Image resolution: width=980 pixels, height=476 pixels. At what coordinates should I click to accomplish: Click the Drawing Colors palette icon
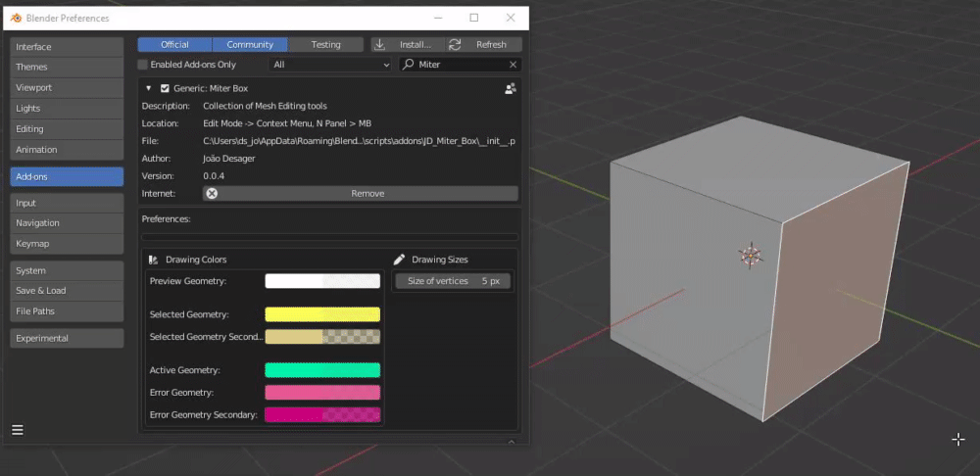153,260
